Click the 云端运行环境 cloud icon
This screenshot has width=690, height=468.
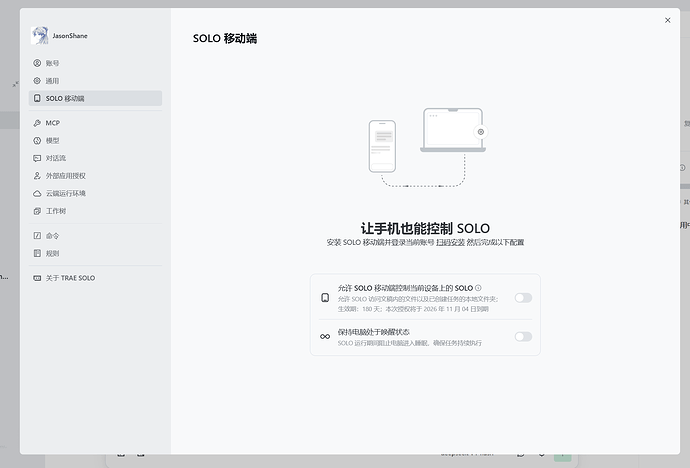pos(37,193)
